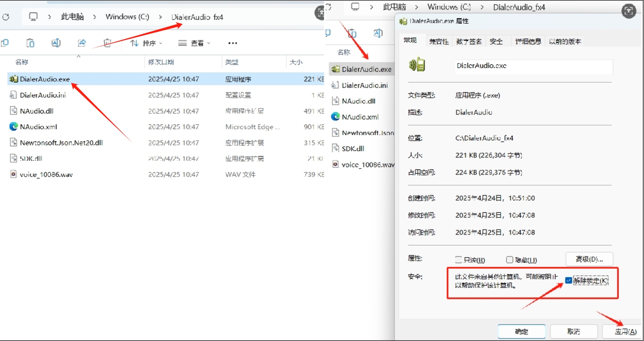
Task: Open the three-dots more options menu
Action: tap(233, 43)
